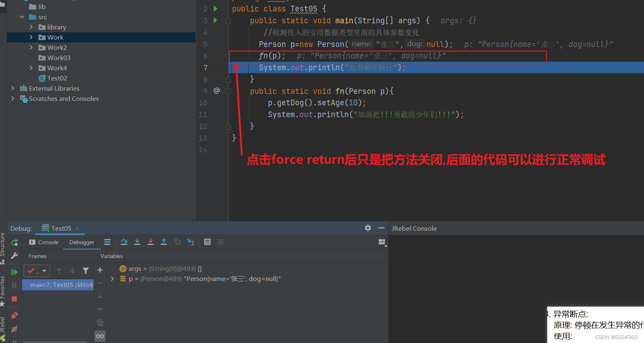
Task: Switch to the Console tab
Action: tap(44, 242)
